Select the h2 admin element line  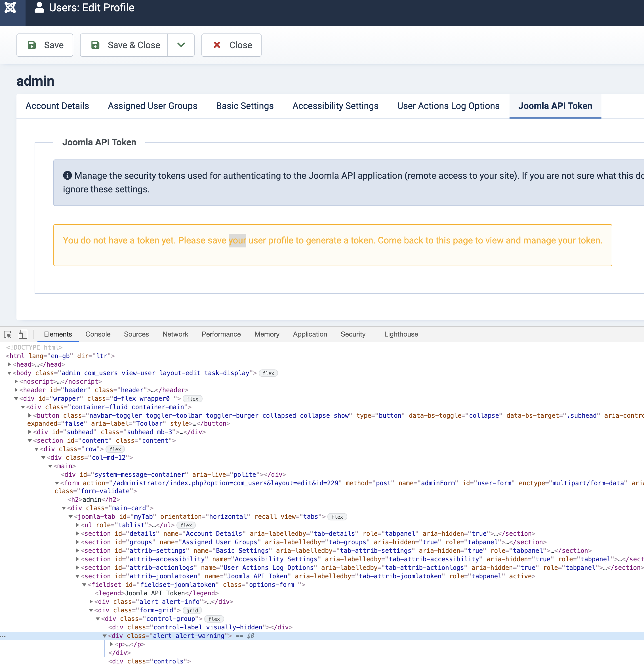pyautogui.click(x=94, y=500)
